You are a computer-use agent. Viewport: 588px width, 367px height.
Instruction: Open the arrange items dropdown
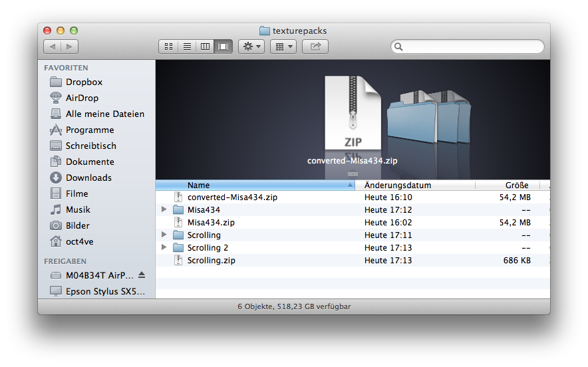coord(283,47)
